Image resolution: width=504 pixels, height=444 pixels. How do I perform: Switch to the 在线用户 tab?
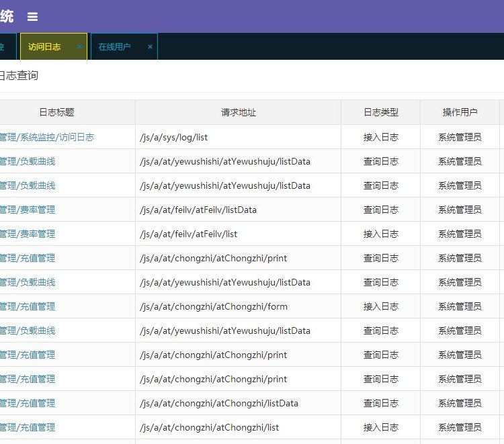[115, 47]
